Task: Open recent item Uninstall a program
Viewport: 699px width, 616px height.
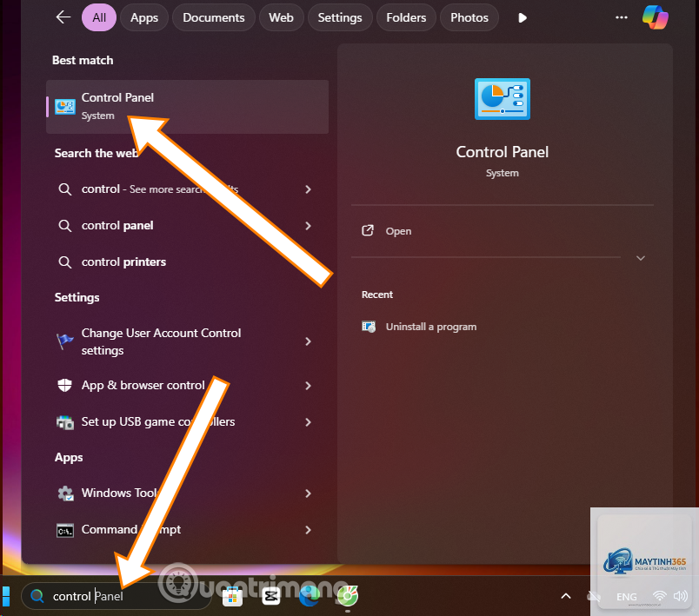Action: coord(431,327)
